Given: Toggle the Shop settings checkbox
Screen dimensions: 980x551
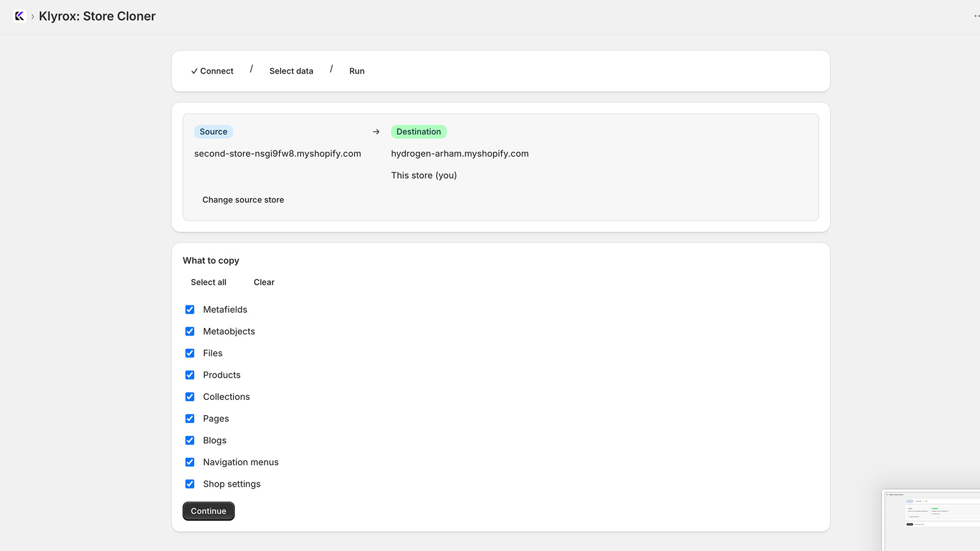Looking at the screenshot, I should (190, 484).
